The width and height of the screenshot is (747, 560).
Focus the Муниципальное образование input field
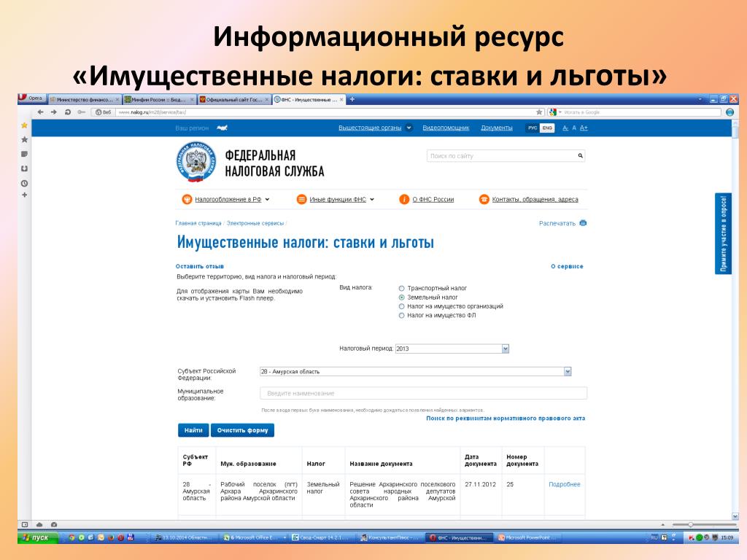pyautogui.click(x=424, y=393)
